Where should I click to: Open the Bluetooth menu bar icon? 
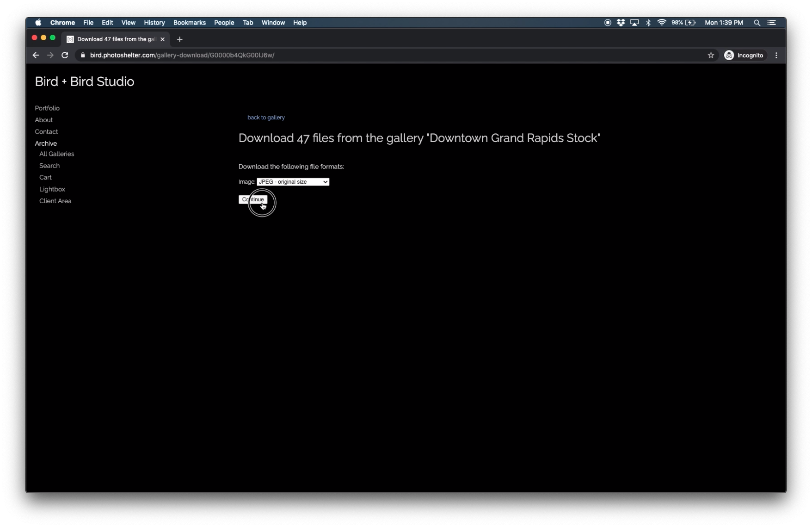point(648,23)
